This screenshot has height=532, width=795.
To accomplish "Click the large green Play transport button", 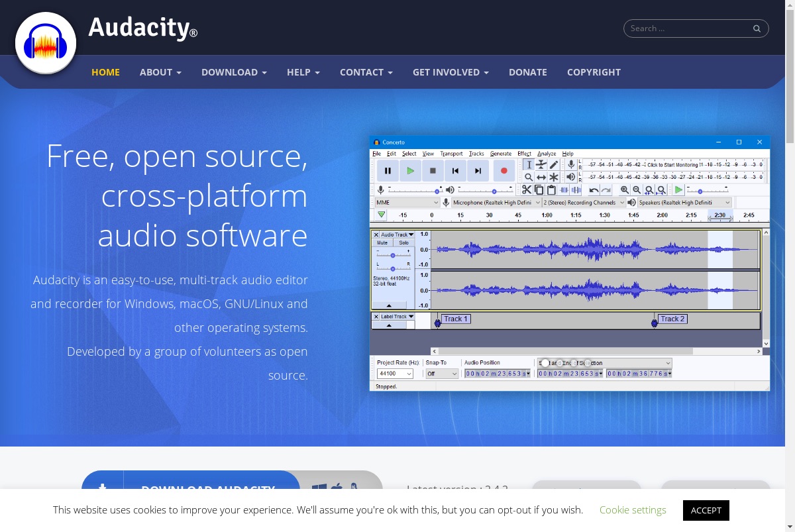I will click(x=410, y=171).
